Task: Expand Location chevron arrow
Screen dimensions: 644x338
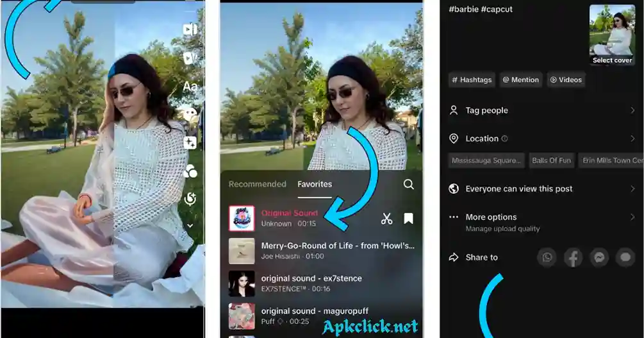Action: pyautogui.click(x=632, y=139)
